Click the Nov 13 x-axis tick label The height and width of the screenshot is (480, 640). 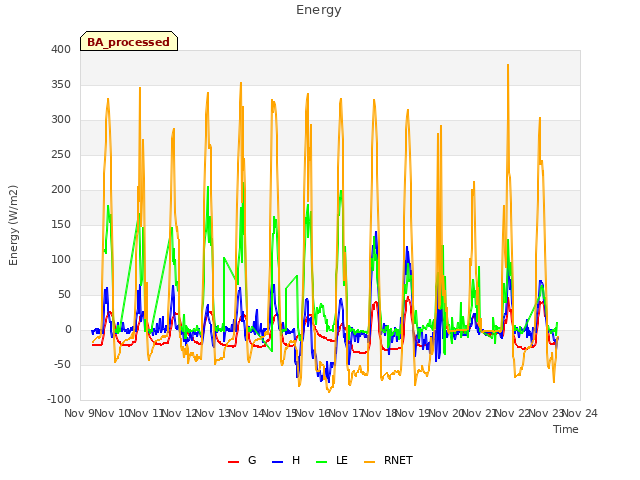(x=213, y=413)
